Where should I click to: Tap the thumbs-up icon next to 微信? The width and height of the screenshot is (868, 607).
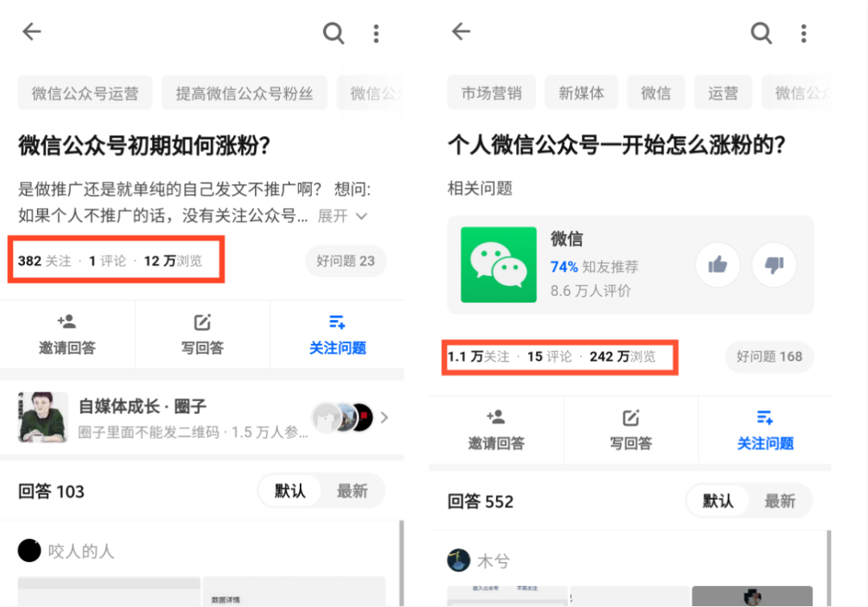click(717, 265)
